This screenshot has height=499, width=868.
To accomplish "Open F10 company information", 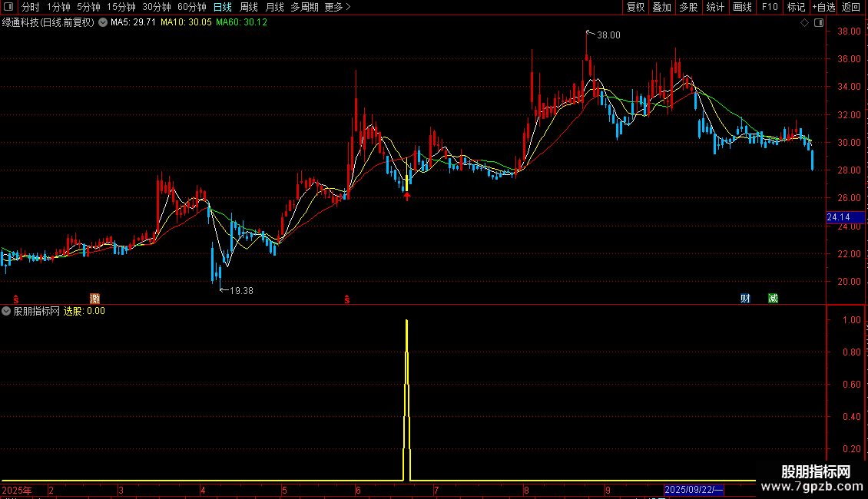I will (x=770, y=7).
